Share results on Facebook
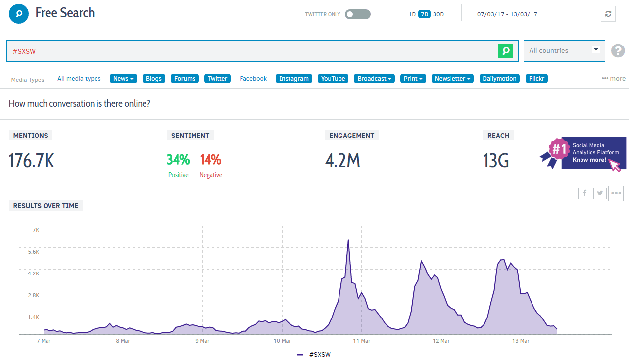The height and width of the screenshot is (364, 629). point(584,193)
